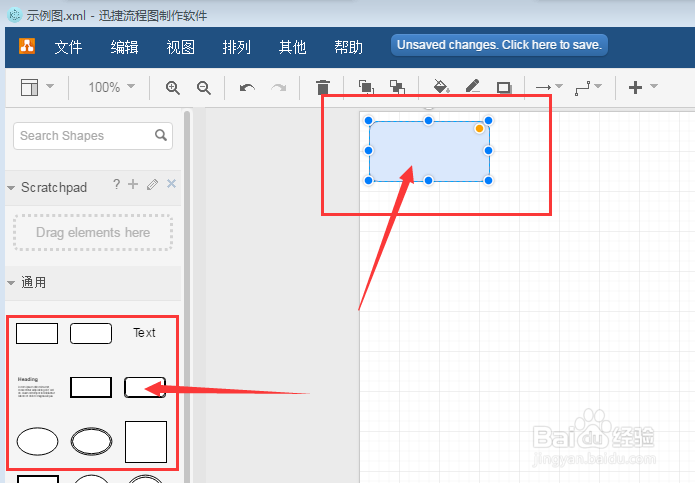This screenshot has width=695, height=483.
Task: Open the waypoints connector style dropdown
Action: [x=588, y=87]
